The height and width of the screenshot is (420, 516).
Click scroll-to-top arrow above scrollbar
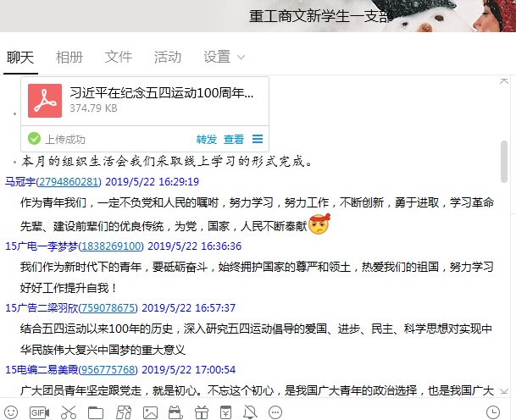(x=504, y=81)
